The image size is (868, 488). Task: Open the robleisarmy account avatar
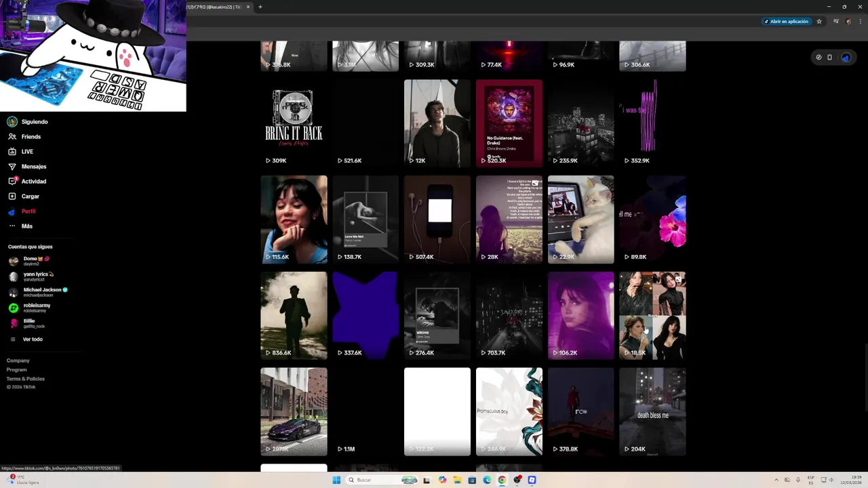pos(14,308)
